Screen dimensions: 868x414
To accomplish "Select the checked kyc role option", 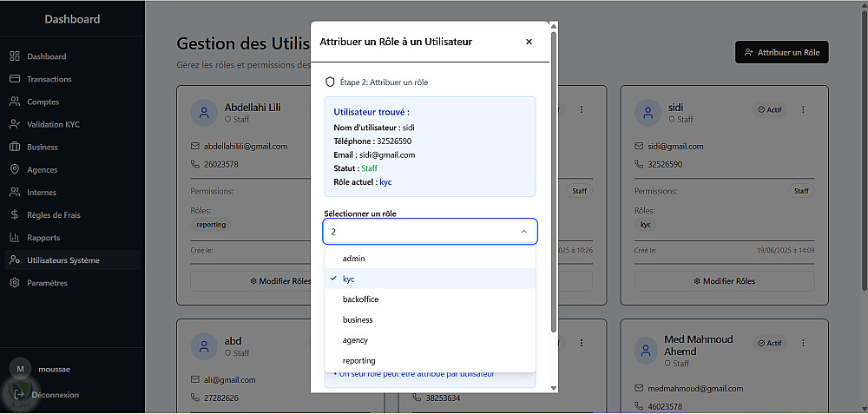I will pos(349,279).
